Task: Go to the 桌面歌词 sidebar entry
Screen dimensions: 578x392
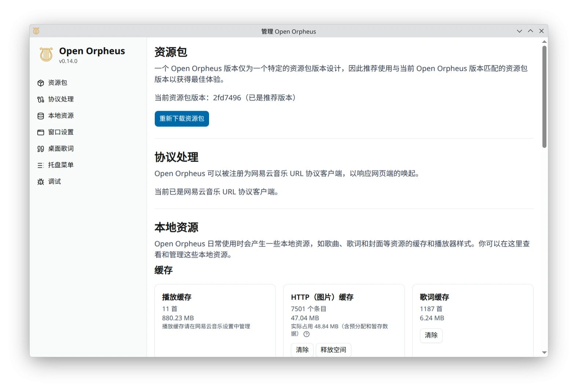Action: [61, 149]
